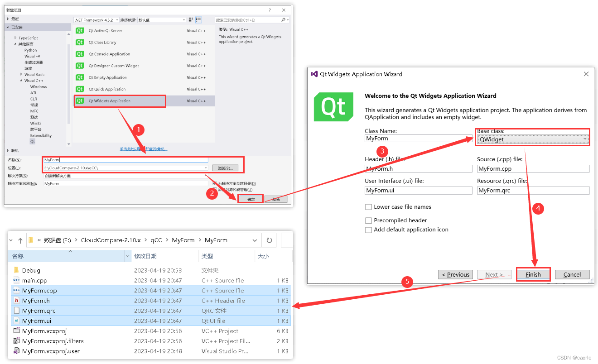Select the Qt Designer Custom Widget template icon

tap(80, 66)
